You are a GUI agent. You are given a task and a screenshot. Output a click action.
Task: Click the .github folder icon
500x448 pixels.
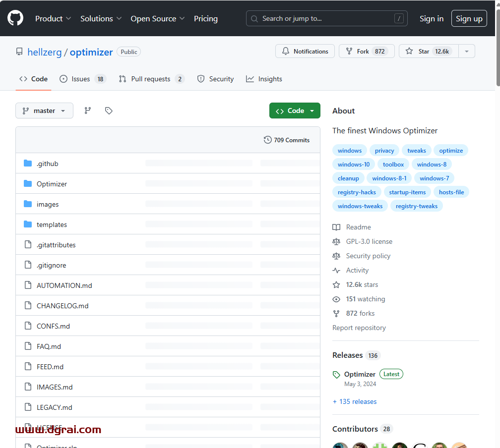[x=28, y=164]
